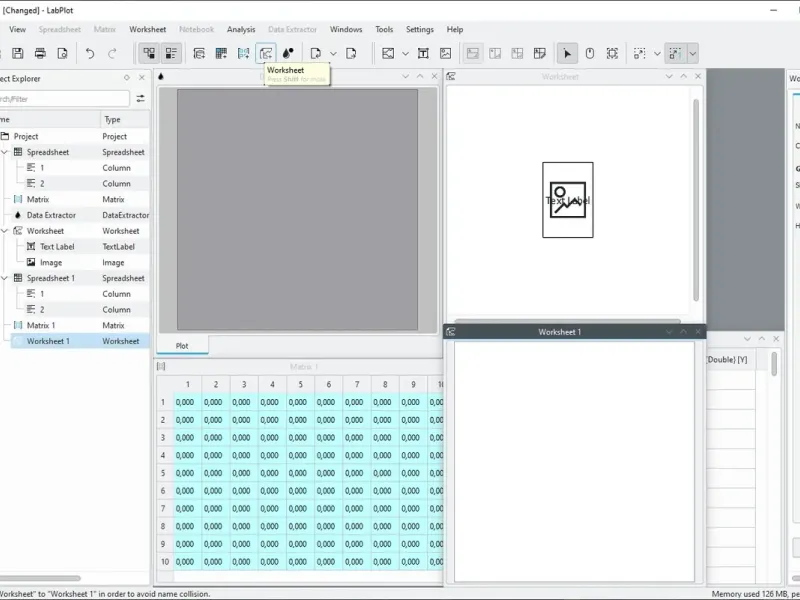Click the Add plot area icon
The height and width of the screenshot is (600, 800).
pyautogui.click(x=388, y=54)
